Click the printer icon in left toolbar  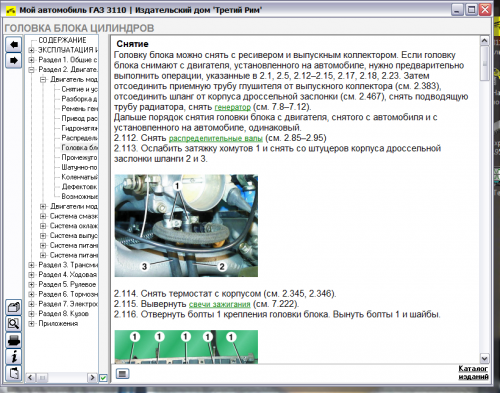[x=14, y=340]
